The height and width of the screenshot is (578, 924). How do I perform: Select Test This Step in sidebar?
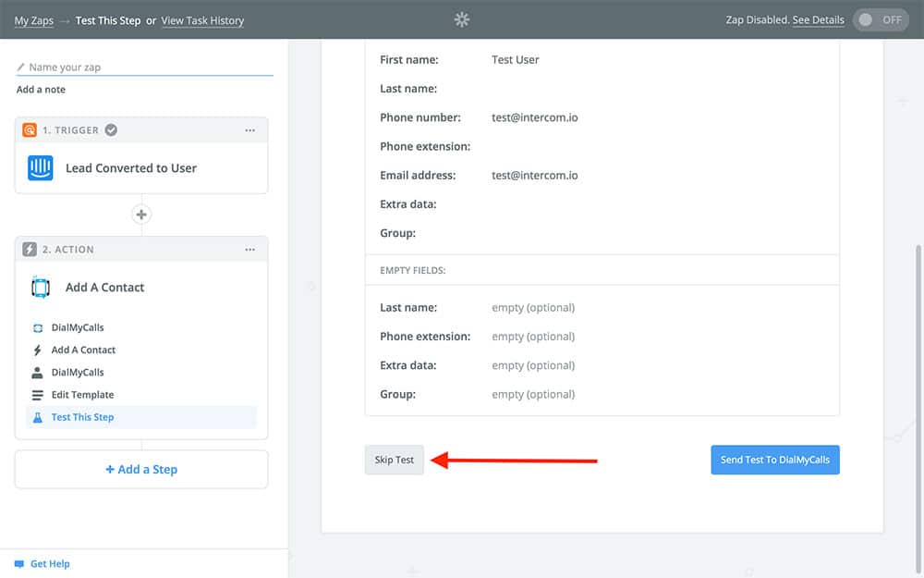tap(82, 417)
